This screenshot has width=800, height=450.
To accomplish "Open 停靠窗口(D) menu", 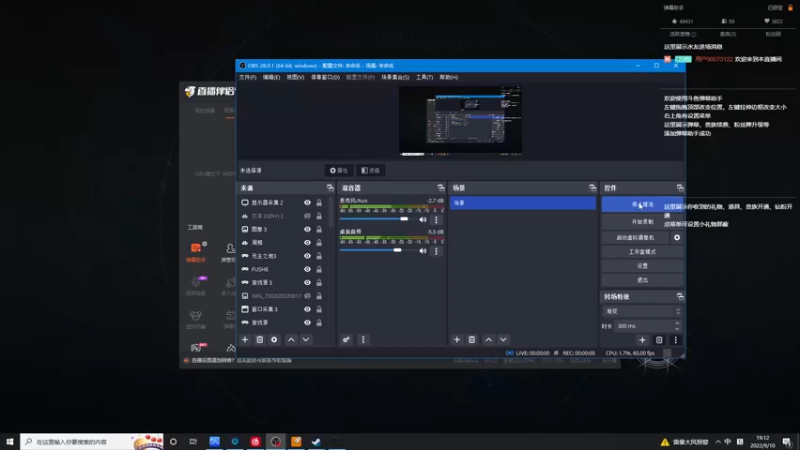I will (325, 78).
